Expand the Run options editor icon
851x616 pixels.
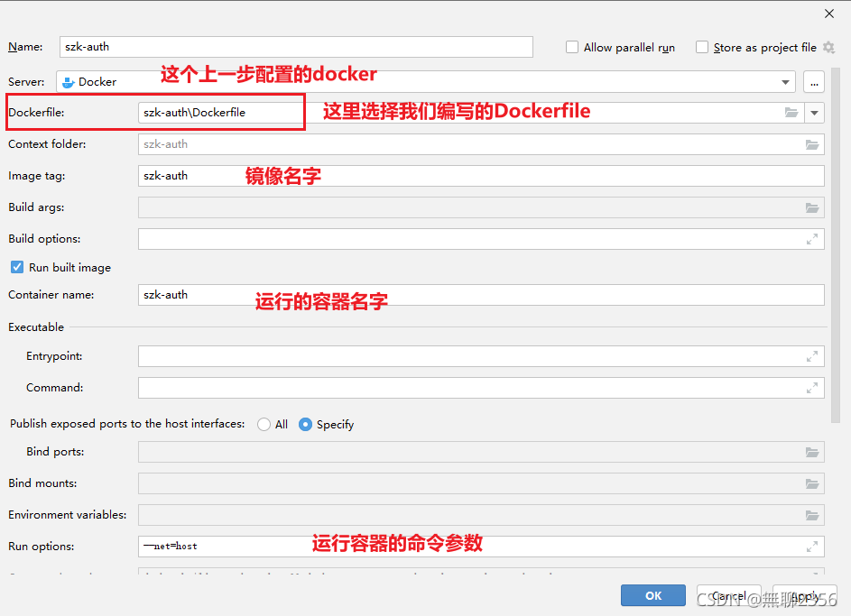813,547
